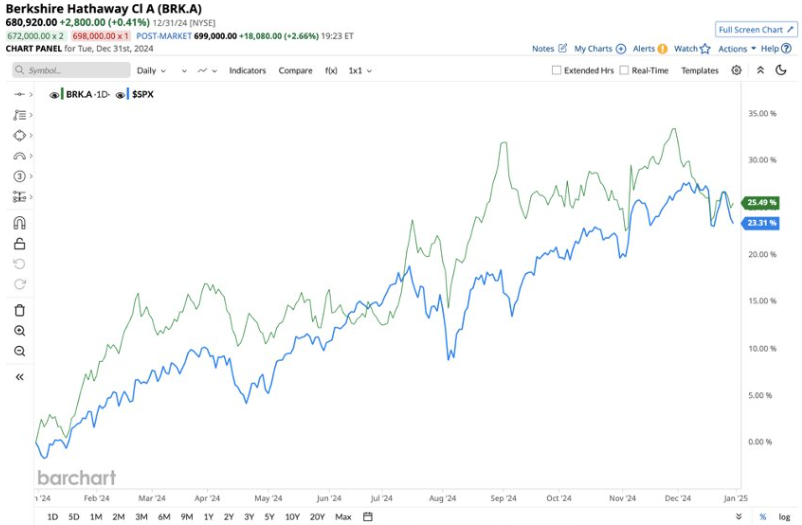Viewport: 802px width, 525px height.
Task: Click the Symbol search field
Action: coord(71,70)
